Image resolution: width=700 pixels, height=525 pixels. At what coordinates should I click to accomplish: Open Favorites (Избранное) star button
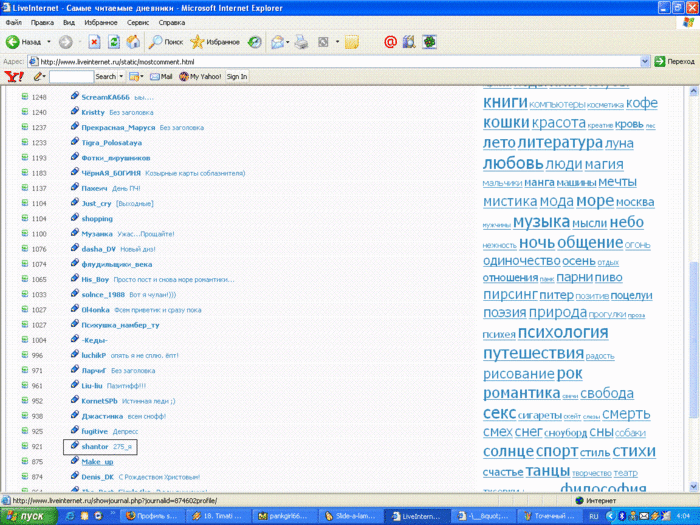[215, 42]
